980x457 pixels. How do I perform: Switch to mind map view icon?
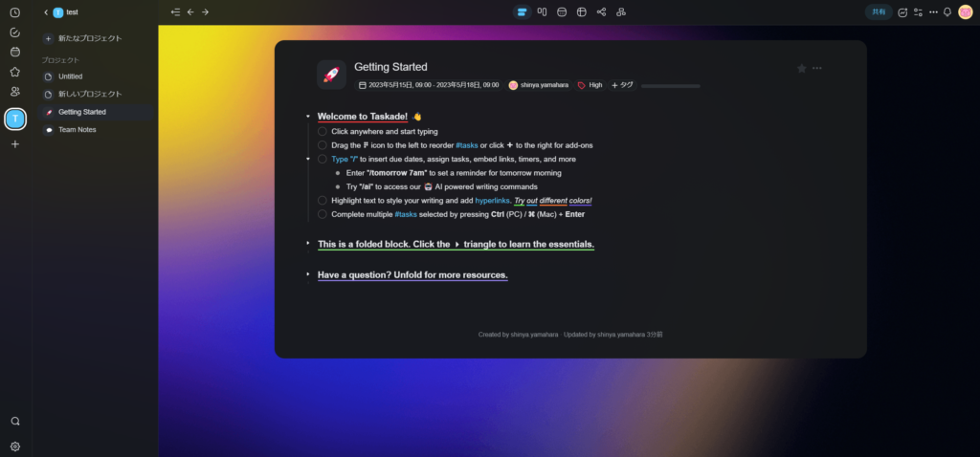pyautogui.click(x=601, y=11)
